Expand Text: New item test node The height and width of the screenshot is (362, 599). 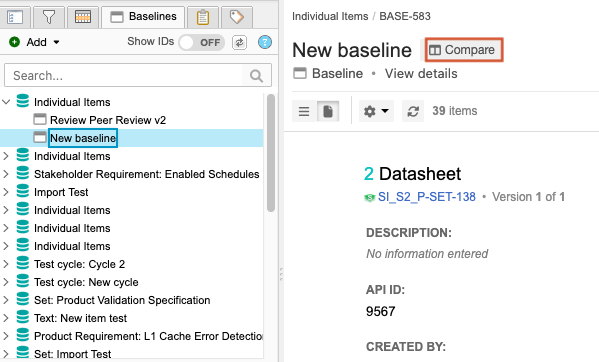tap(6, 318)
